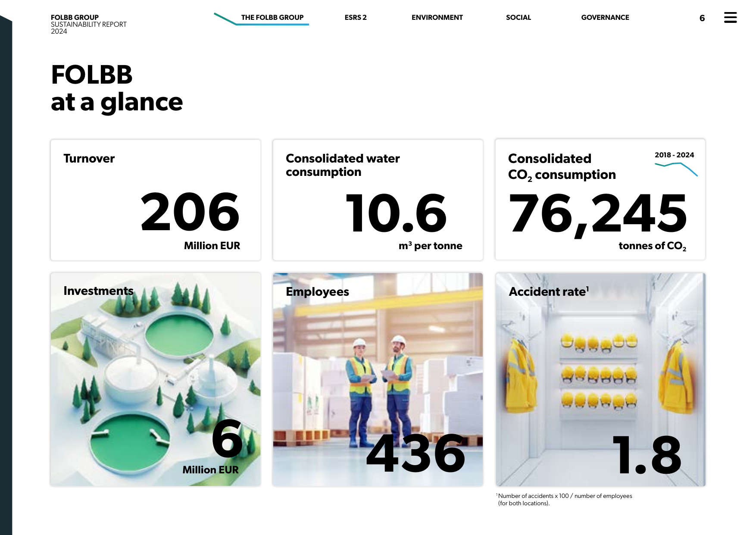The height and width of the screenshot is (535, 756).
Task: Click 'tonnes of CO2' unit label
Action: click(x=653, y=246)
